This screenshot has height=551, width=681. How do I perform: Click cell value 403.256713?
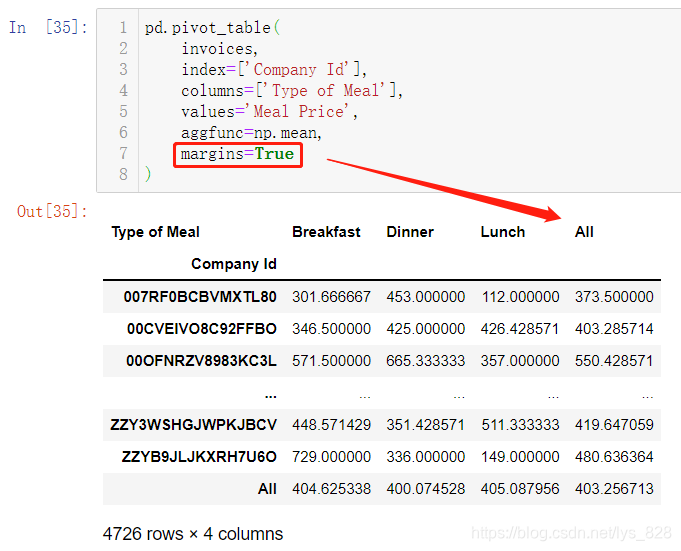(614, 489)
